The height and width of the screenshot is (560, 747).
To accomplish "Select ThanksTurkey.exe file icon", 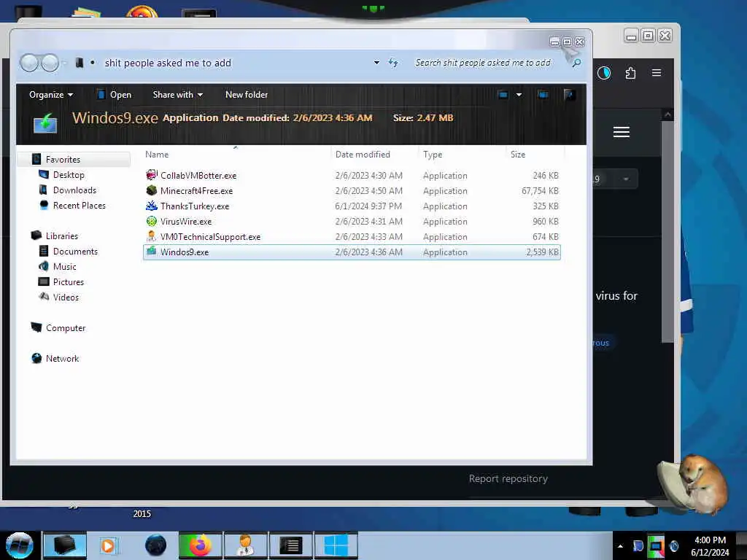I will tap(152, 206).
